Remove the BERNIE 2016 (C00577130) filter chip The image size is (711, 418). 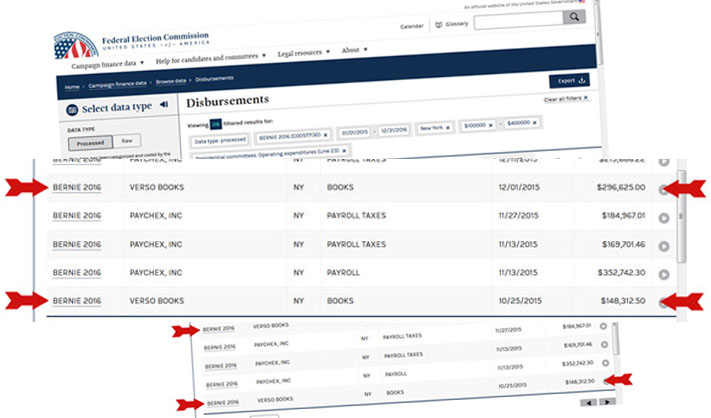coord(326,135)
